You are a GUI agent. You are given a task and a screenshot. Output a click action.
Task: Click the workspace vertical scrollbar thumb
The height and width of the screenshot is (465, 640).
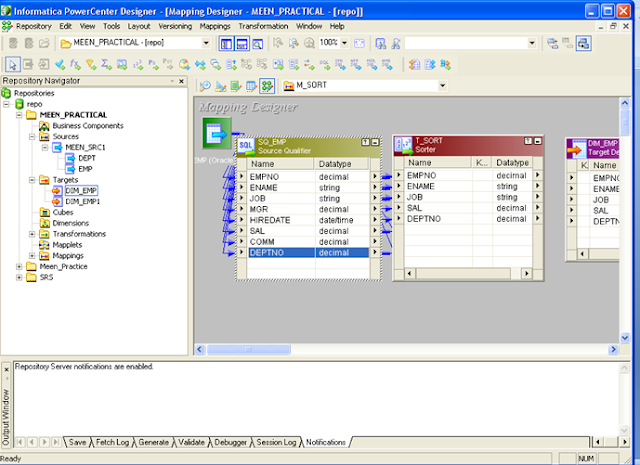[624, 122]
